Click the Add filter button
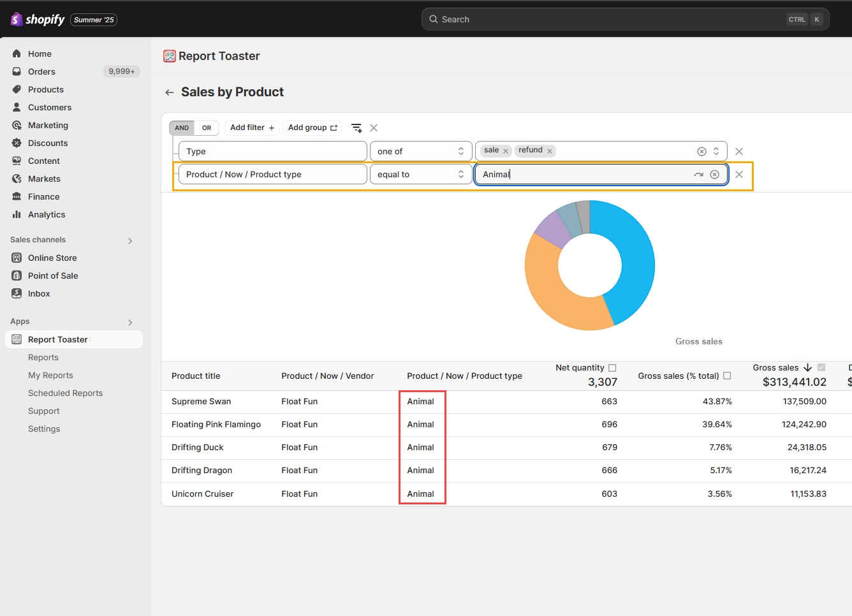 click(252, 128)
